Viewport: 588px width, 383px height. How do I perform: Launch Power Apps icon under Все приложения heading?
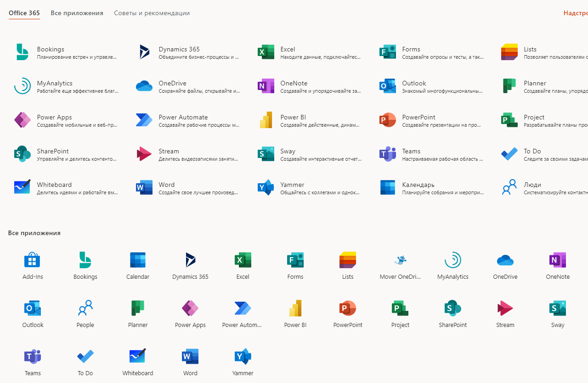pyautogui.click(x=190, y=309)
